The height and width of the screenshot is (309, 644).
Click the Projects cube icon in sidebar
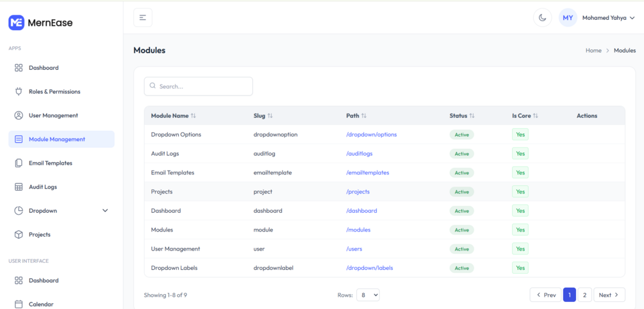coord(19,235)
